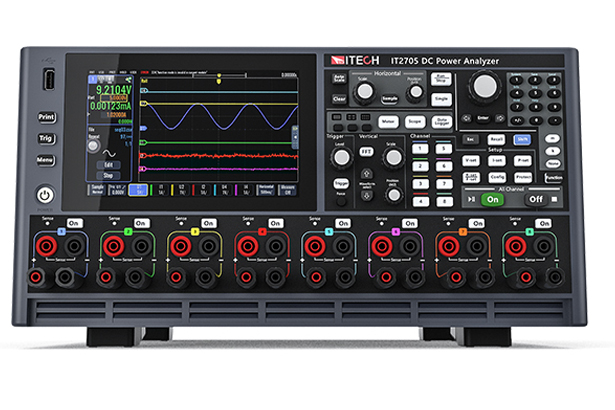Click the Trigger Level knob
Screen dimensions: 615x410
click(341, 158)
